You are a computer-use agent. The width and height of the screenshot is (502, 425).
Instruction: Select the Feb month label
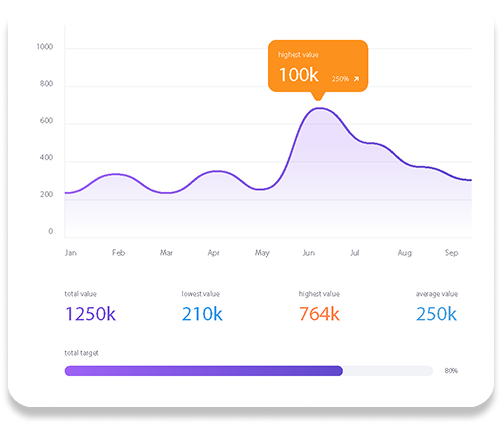pos(118,253)
